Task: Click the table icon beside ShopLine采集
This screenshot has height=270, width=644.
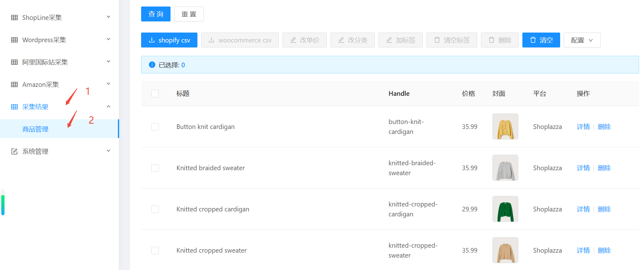Action: tap(14, 17)
